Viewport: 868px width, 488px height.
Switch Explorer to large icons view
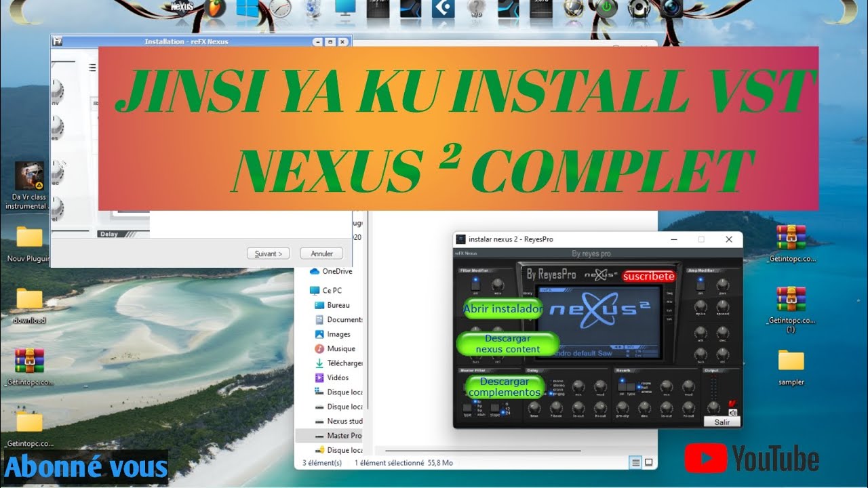point(648,463)
